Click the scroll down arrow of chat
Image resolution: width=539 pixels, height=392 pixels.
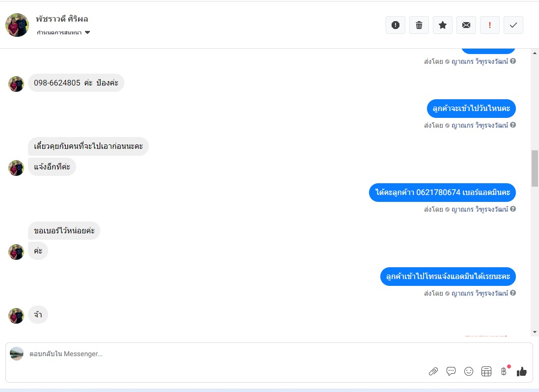click(x=535, y=332)
